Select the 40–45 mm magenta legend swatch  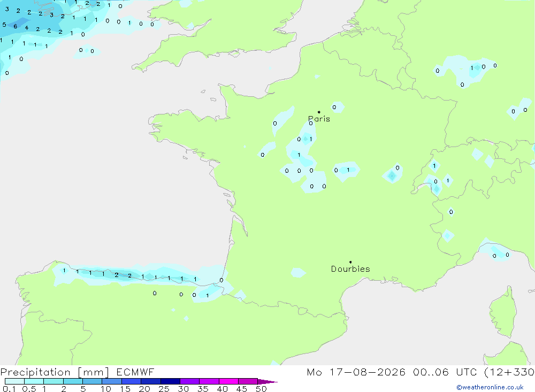(x=228, y=381)
